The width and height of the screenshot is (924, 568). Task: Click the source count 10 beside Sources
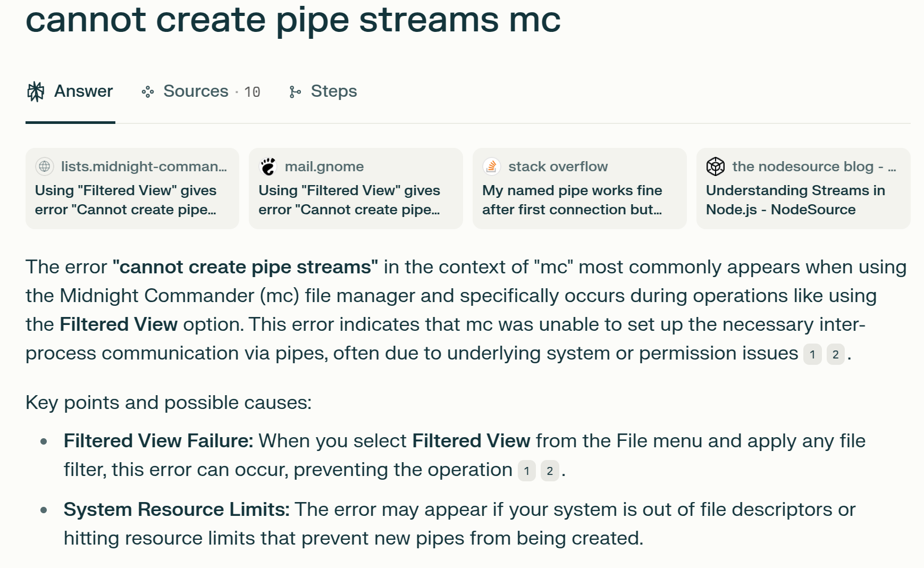coord(252,93)
